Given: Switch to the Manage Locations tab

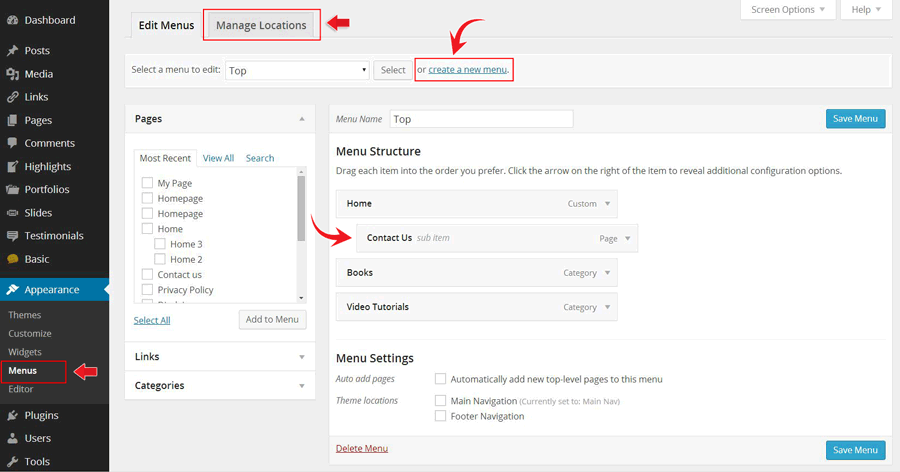Looking at the screenshot, I should 261,25.
